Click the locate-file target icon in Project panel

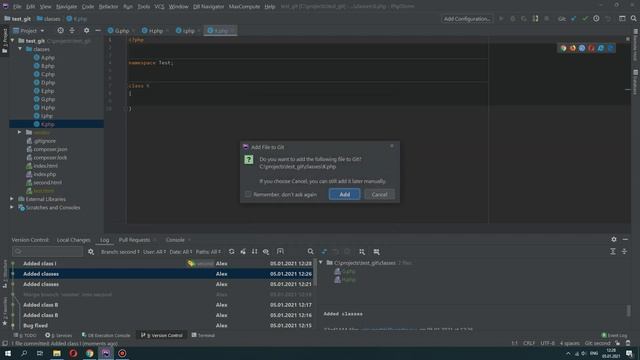[60, 31]
